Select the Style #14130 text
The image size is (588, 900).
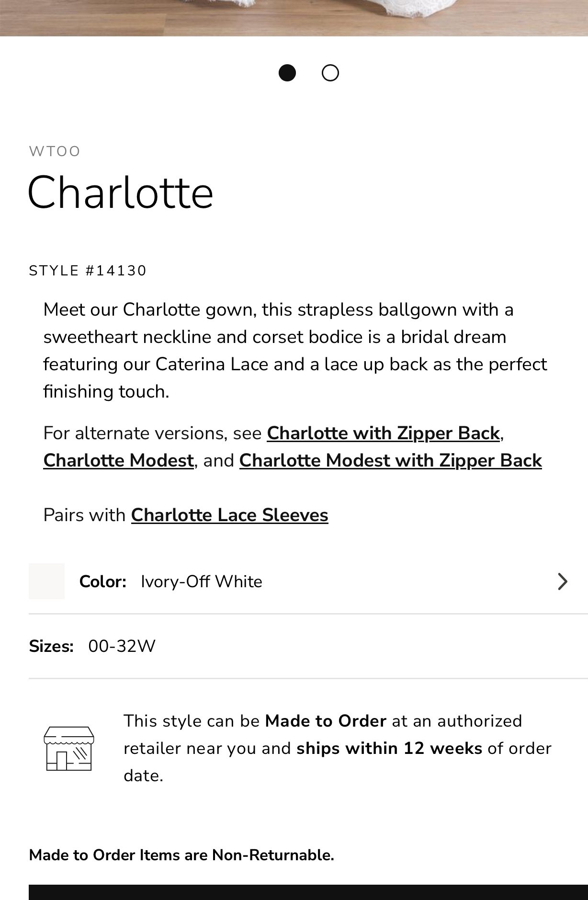[x=88, y=271]
